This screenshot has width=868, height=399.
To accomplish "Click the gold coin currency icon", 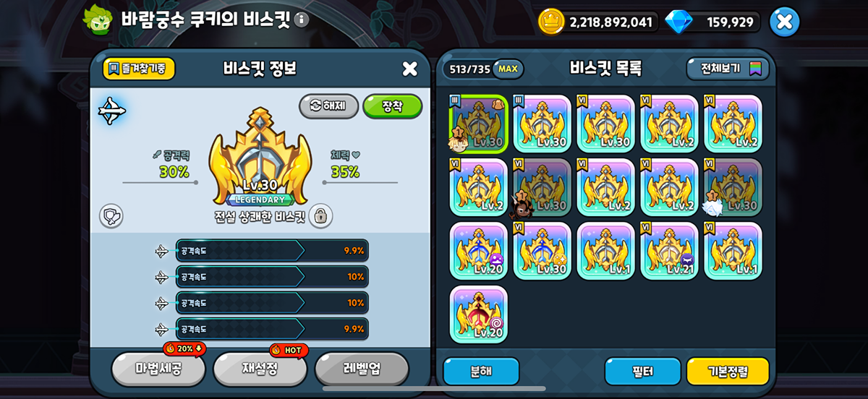I will point(551,22).
